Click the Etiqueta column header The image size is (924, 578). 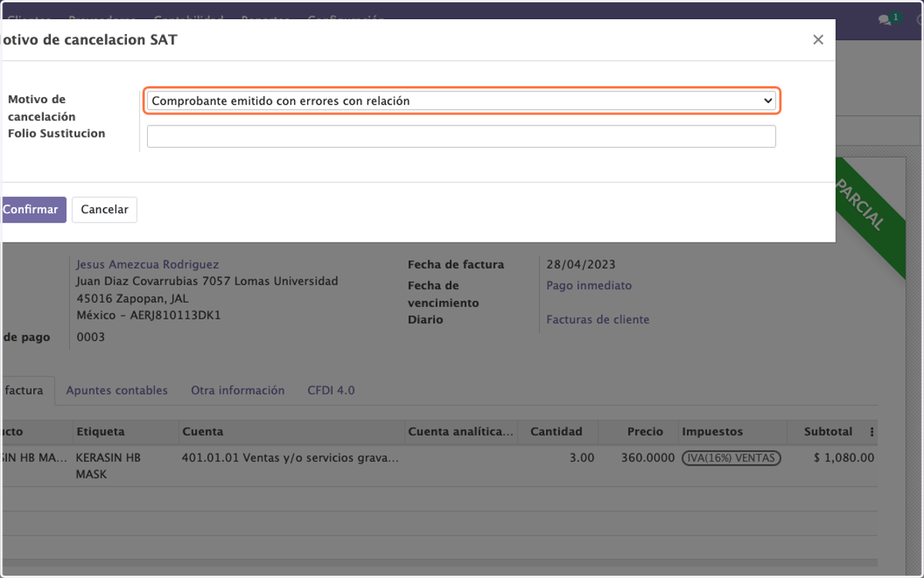[124, 432]
